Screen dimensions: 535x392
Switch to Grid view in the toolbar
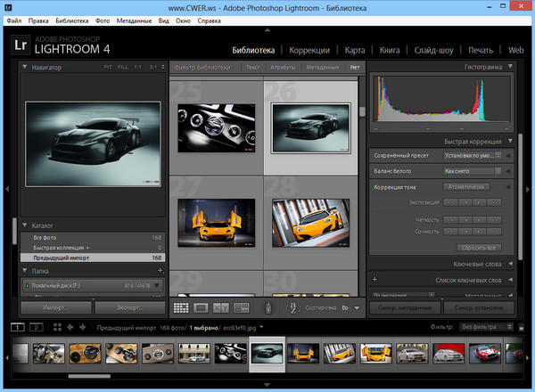point(181,307)
